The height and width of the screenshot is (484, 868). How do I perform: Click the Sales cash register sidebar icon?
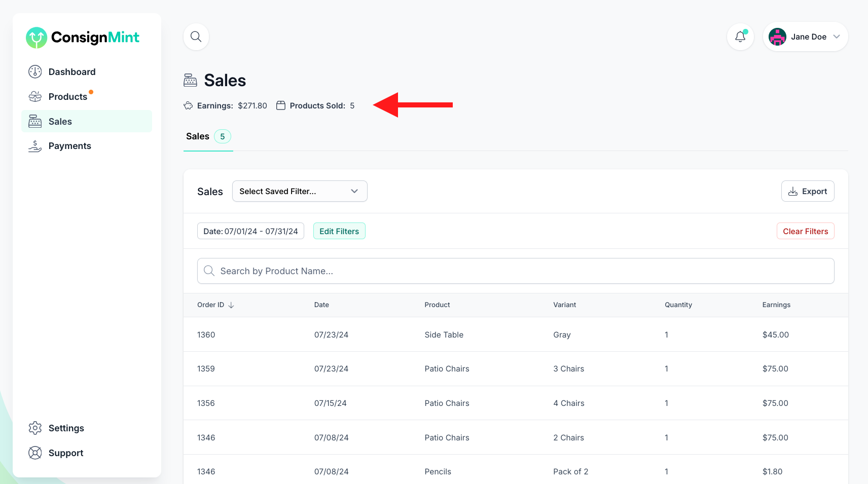[35, 121]
